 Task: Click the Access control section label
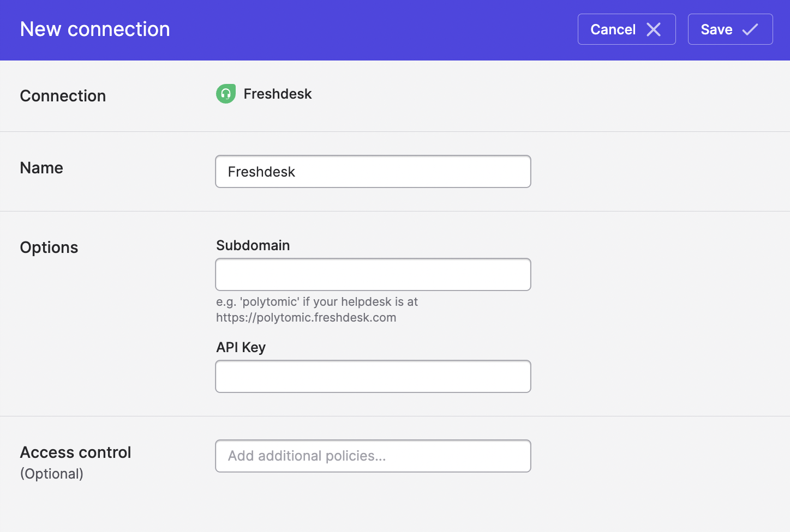(x=76, y=452)
